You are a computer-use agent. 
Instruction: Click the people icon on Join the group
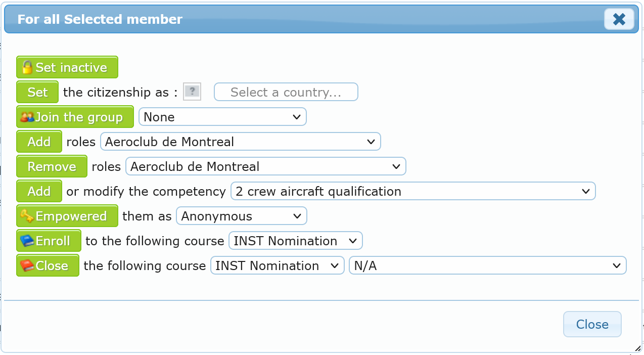[x=27, y=117]
